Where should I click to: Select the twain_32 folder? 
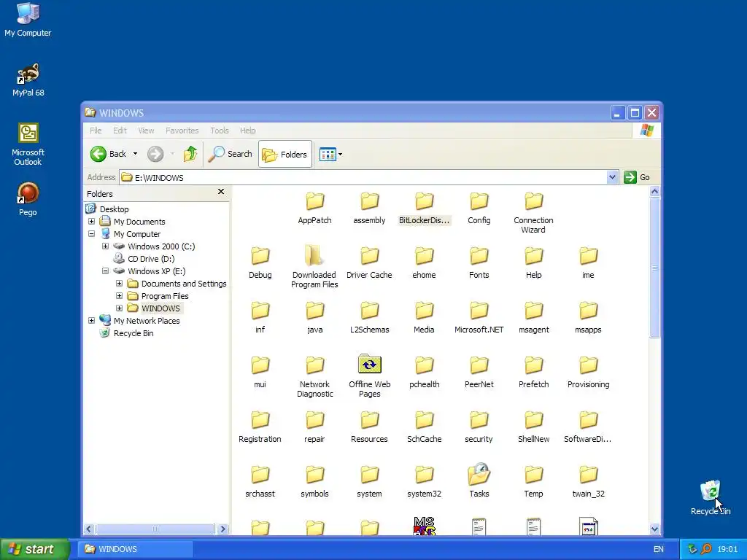click(589, 482)
